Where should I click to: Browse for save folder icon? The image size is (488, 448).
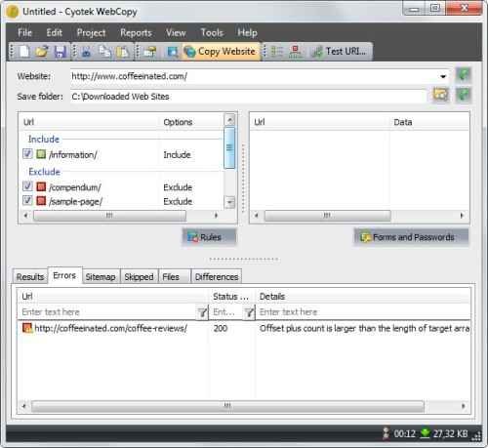pos(440,95)
